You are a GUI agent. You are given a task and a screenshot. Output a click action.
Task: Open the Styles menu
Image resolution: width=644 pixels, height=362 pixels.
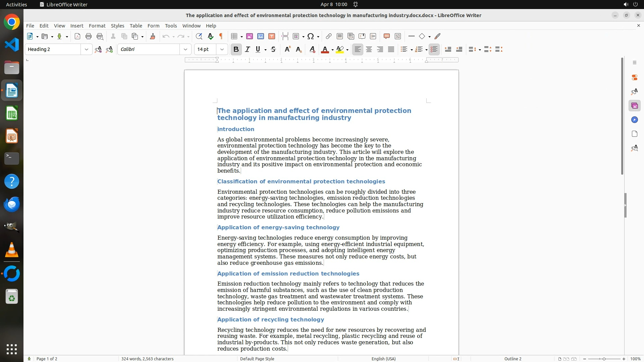pos(117,26)
